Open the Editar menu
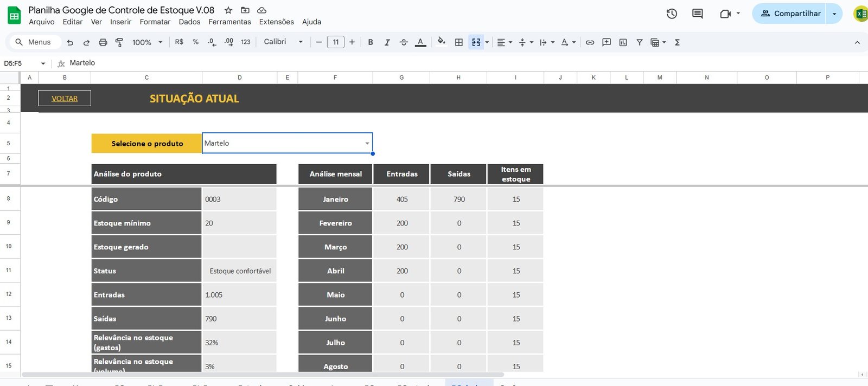868x386 pixels. click(x=73, y=22)
